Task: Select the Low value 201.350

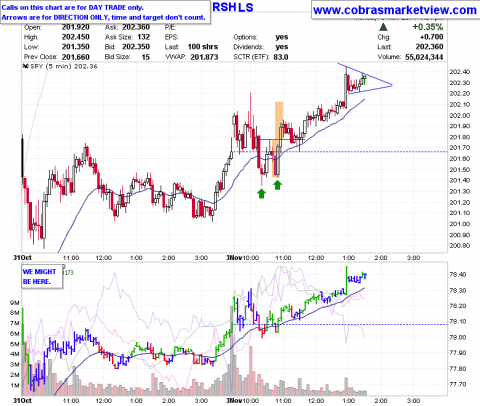Action: click(x=76, y=47)
